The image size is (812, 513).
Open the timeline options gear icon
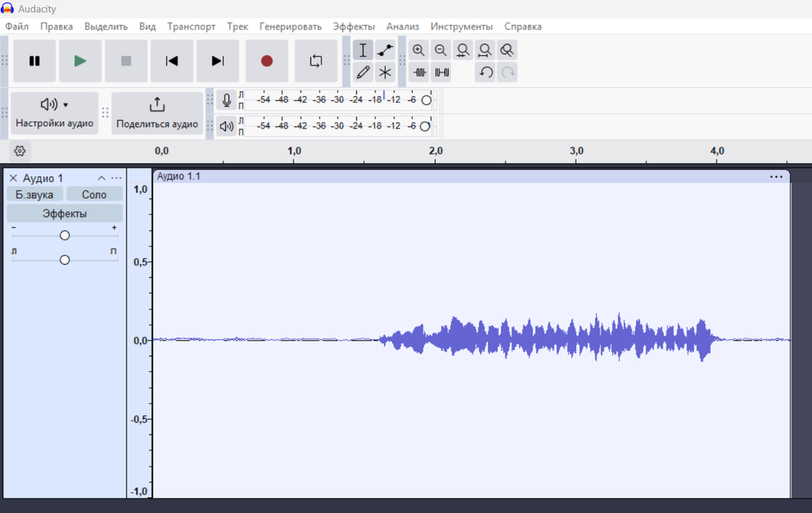[x=20, y=151]
